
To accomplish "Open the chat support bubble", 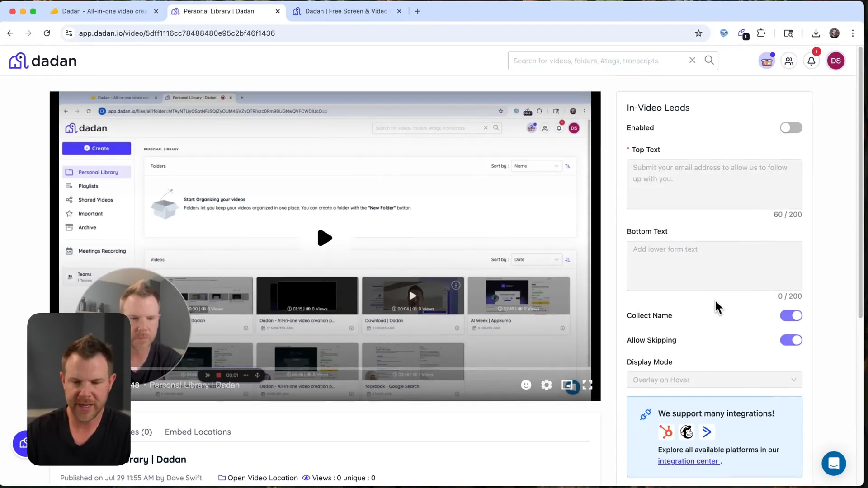I will tap(834, 463).
